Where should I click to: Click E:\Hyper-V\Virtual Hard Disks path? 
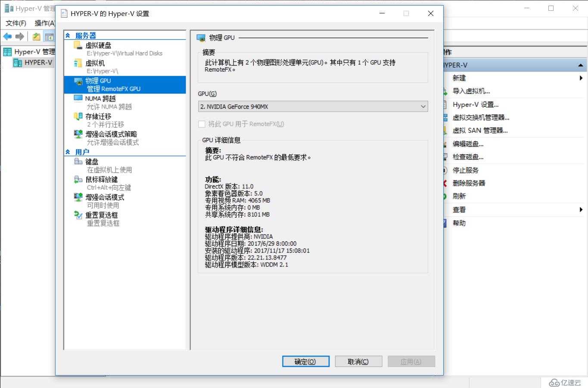124,53
